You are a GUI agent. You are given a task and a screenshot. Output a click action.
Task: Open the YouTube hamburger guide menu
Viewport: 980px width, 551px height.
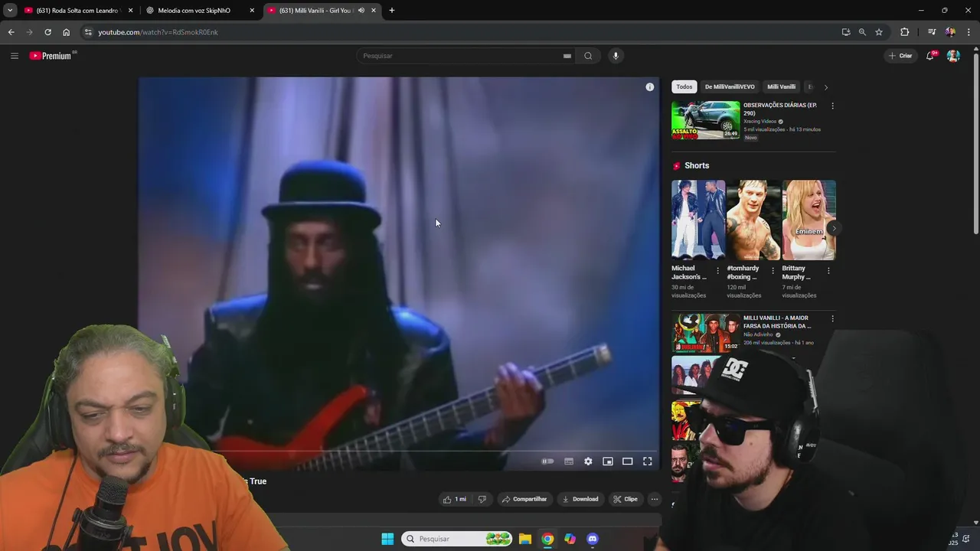point(14,56)
